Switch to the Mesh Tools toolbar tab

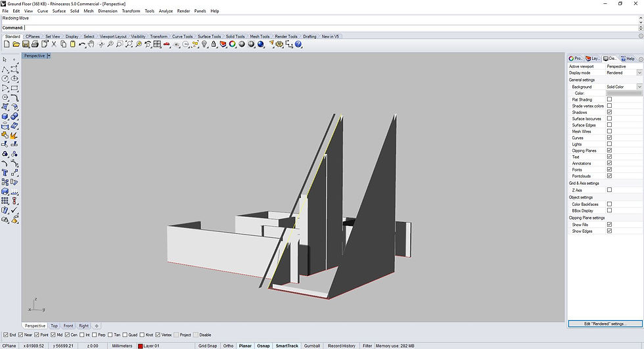(260, 37)
